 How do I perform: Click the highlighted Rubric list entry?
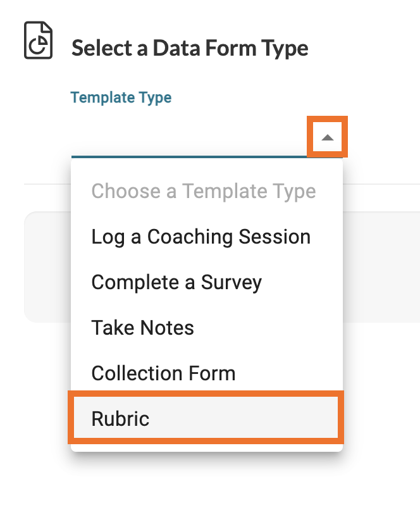pos(206,419)
